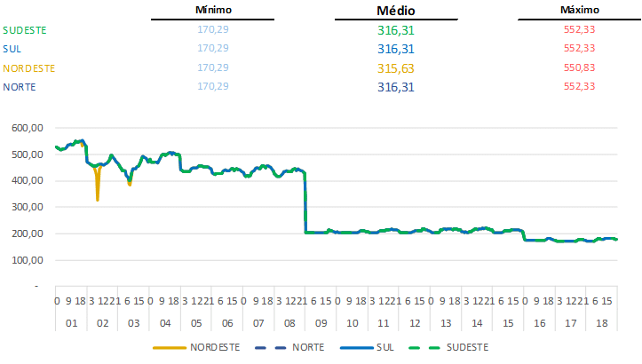Select month label 18 on x-axis
The width and height of the screenshot is (642, 364).
pyautogui.click(x=601, y=323)
